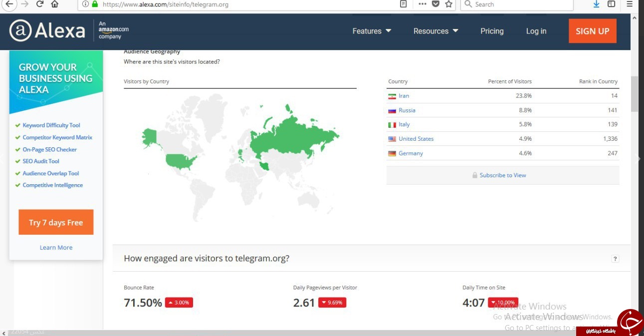Viewport: 644px width, 336px height.
Task: Click the help question mark icon for engagement
Action: click(615, 259)
